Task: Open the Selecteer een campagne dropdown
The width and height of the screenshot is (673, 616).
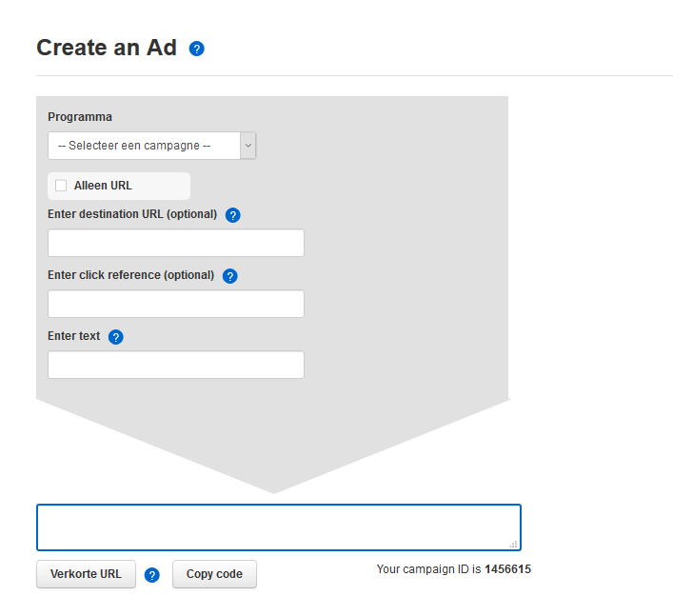Action: (143, 146)
